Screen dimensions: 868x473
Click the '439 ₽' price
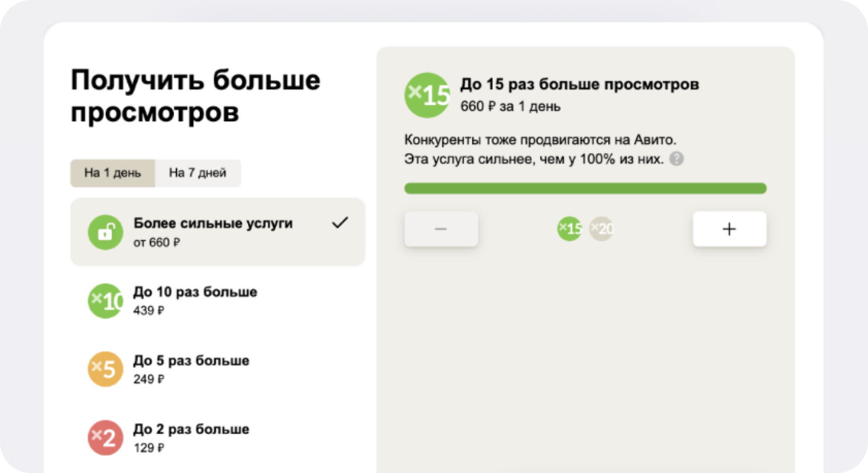click(x=149, y=311)
